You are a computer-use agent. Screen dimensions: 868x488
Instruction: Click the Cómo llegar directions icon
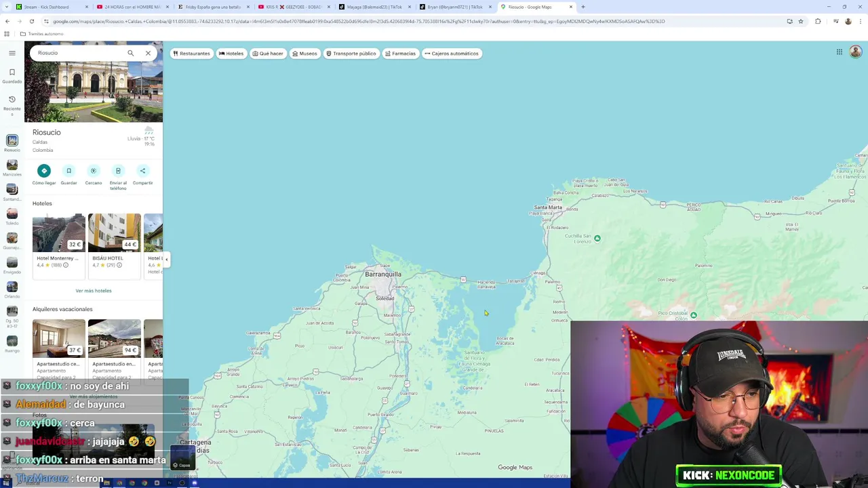click(x=44, y=171)
